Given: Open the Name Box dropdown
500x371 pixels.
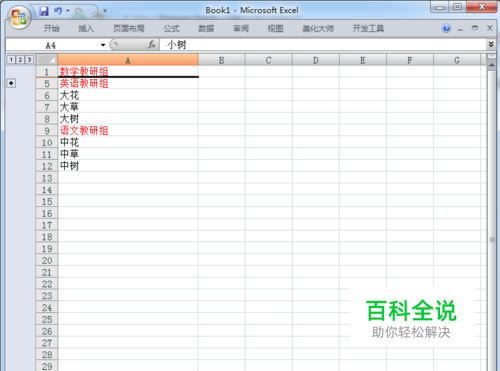Looking at the screenshot, I should pyautogui.click(x=103, y=45).
